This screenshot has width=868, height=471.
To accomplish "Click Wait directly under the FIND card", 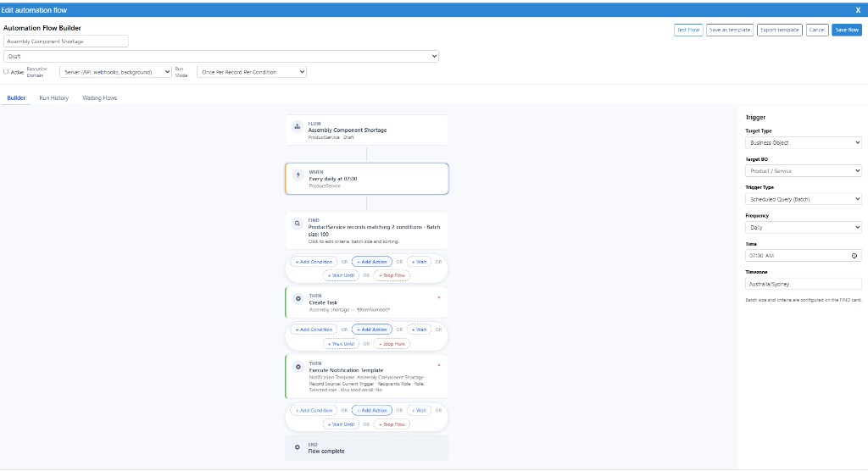I will point(419,262).
